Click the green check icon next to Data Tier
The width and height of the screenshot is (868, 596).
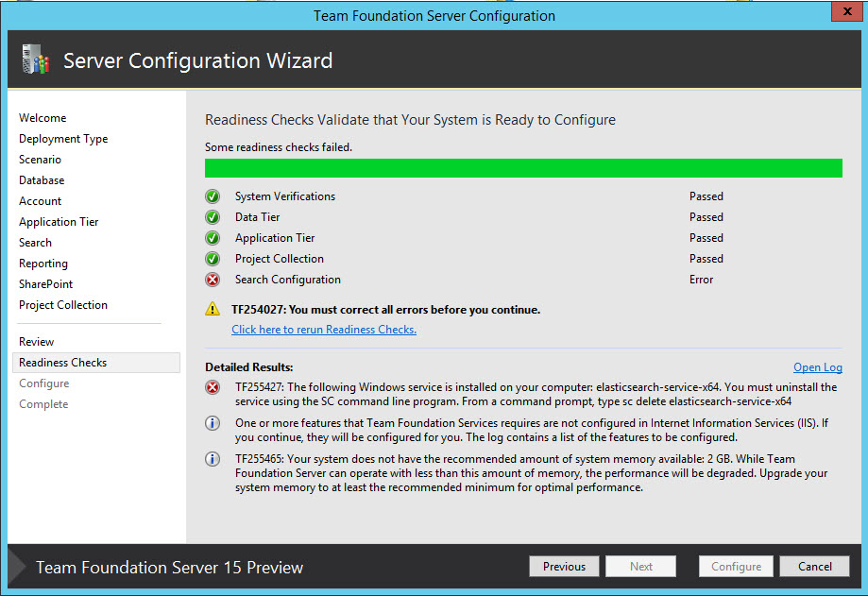pyautogui.click(x=213, y=217)
